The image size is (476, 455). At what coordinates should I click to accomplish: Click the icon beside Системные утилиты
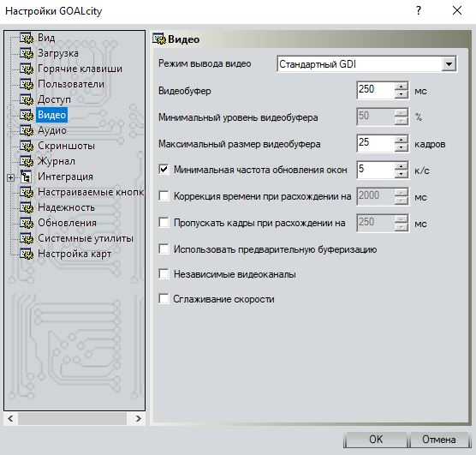coord(27,238)
